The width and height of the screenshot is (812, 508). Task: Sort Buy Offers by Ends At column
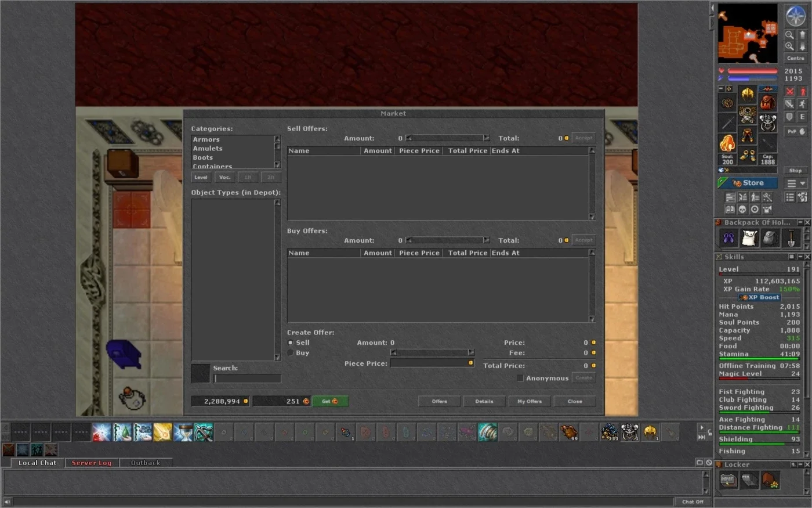pos(538,253)
